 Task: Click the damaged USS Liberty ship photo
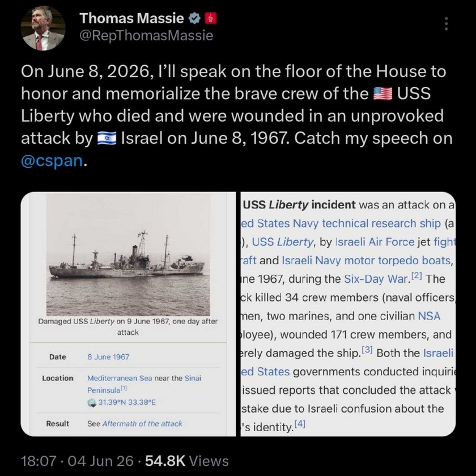coord(128,254)
